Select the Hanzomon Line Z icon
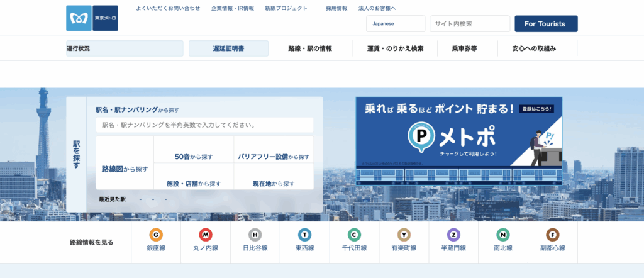644x278 pixels. (453, 235)
